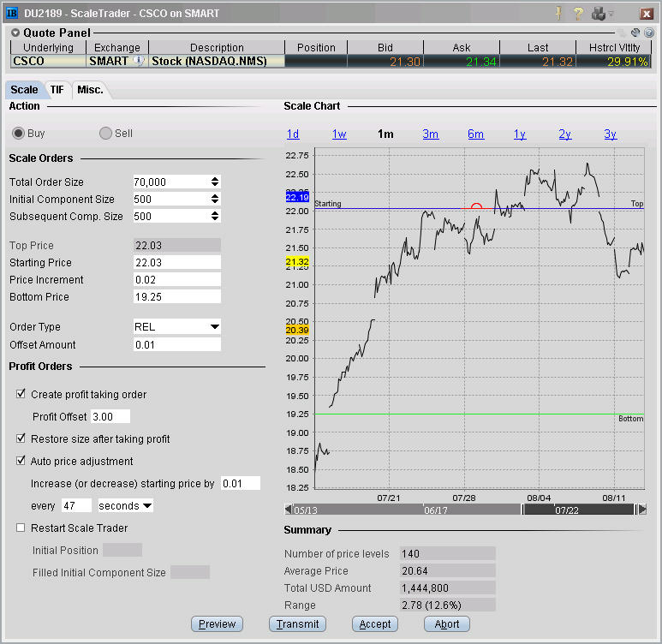Toggle Restore size after taking profit

(x=21, y=438)
